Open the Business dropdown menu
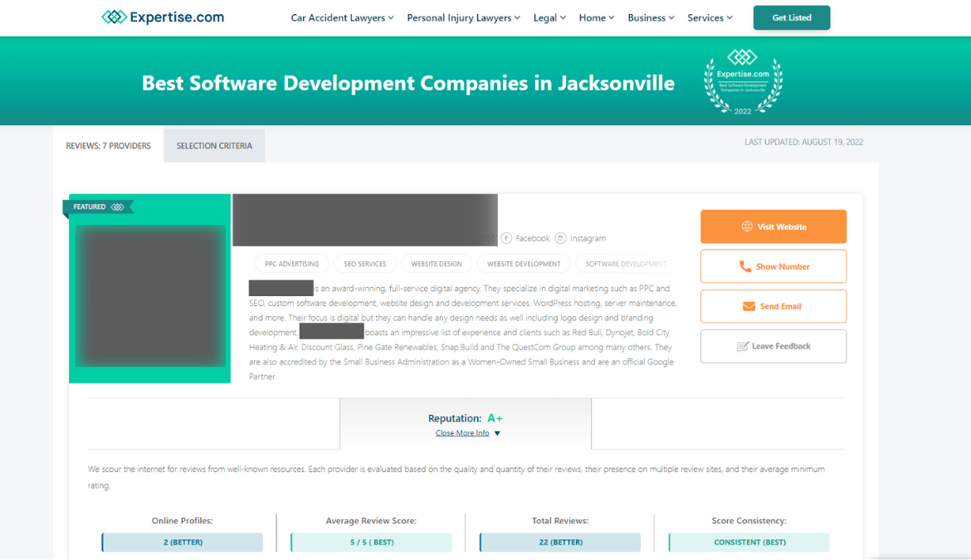Screen dimensions: 971x560 coord(651,17)
